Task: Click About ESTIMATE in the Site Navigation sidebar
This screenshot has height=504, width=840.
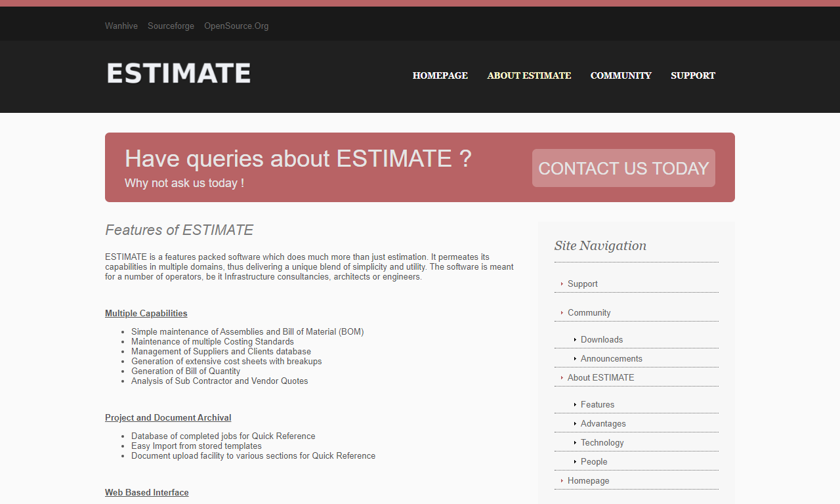Action: (601, 378)
